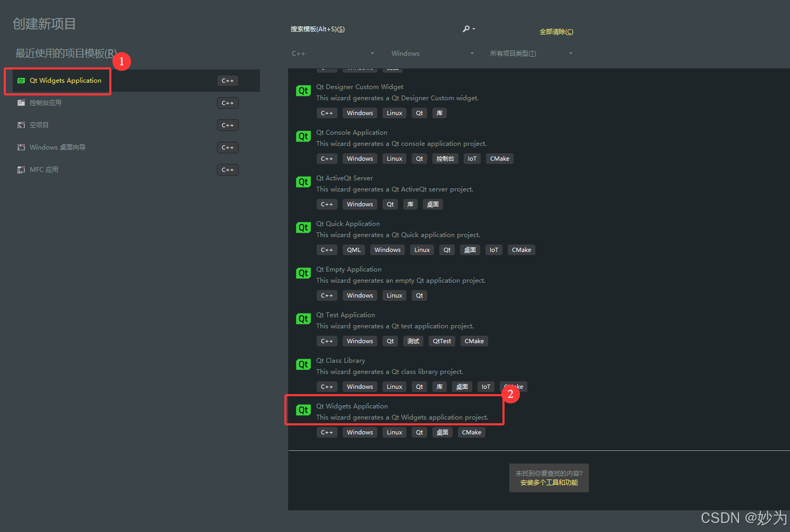
Task: Click the QML tag under Qt Quick Application
Action: tap(354, 250)
